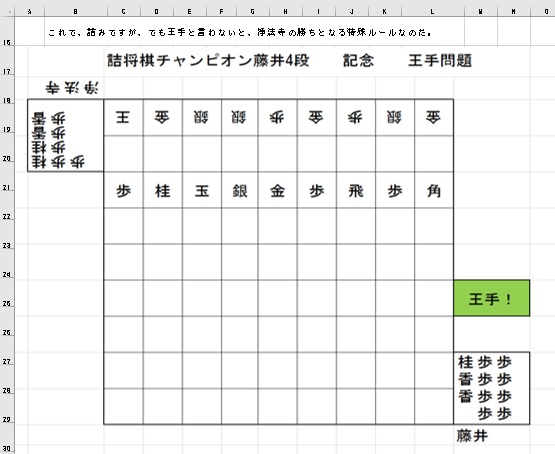Click the 角 bishop piece cell

coord(434,190)
